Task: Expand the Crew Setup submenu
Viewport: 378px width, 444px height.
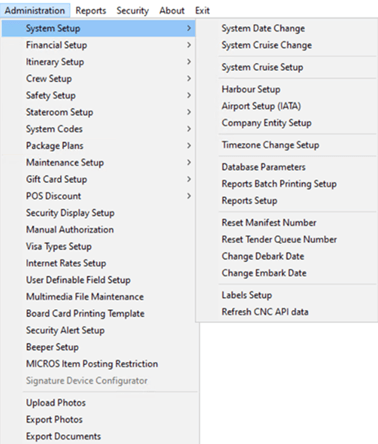Action: (99, 79)
